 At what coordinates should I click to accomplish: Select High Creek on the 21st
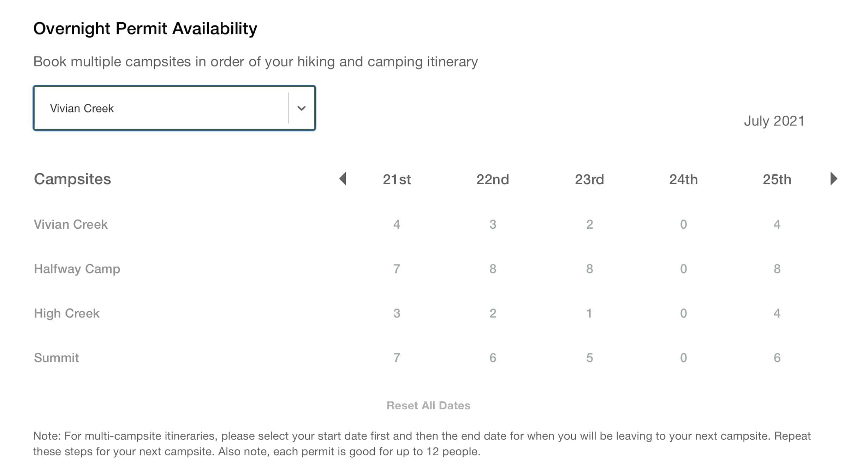click(x=397, y=313)
